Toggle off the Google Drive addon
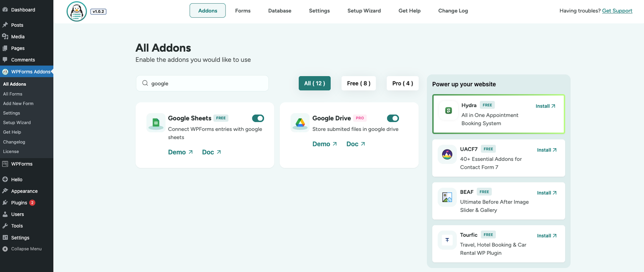Screen dimensions: 644x272 click(x=393, y=118)
